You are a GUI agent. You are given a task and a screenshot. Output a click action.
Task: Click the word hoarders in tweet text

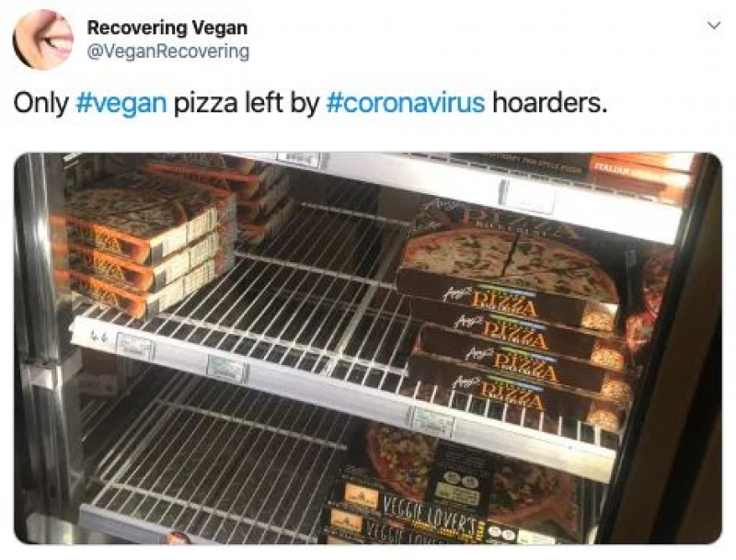click(549, 103)
